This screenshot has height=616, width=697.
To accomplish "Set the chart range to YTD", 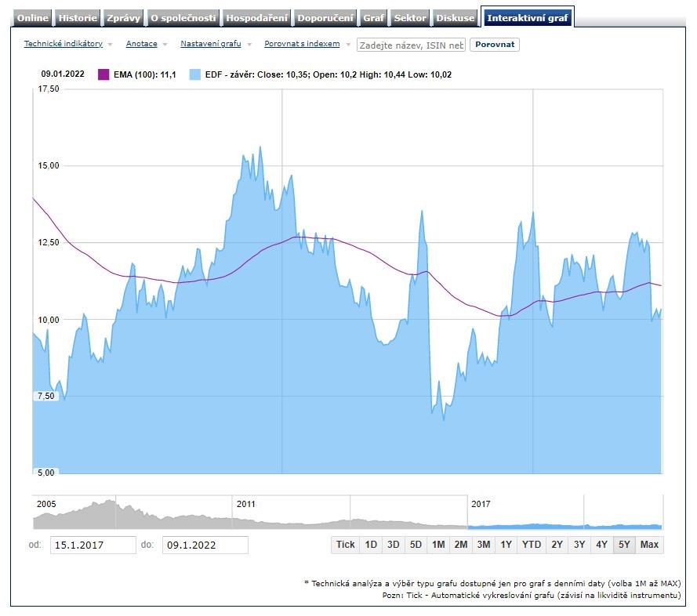I will click(x=532, y=545).
